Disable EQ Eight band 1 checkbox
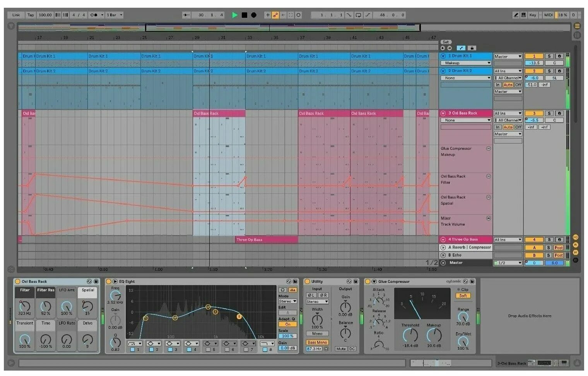The height and width of the screenshot is (376, 588). tap(132, 350)
